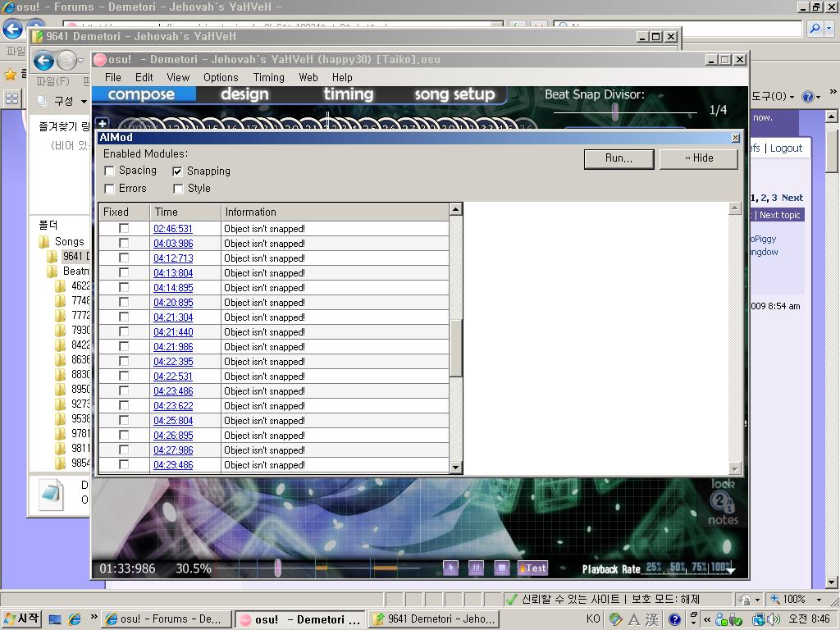
Task: Expand the quick launch overflow chevron on taskbar
Action: pos(94,617)
